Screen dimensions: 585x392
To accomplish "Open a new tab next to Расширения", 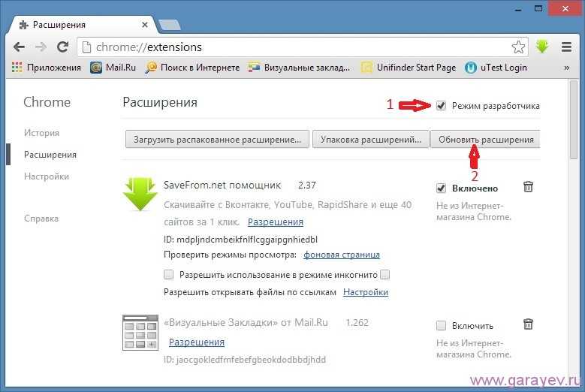I will 170,25.
